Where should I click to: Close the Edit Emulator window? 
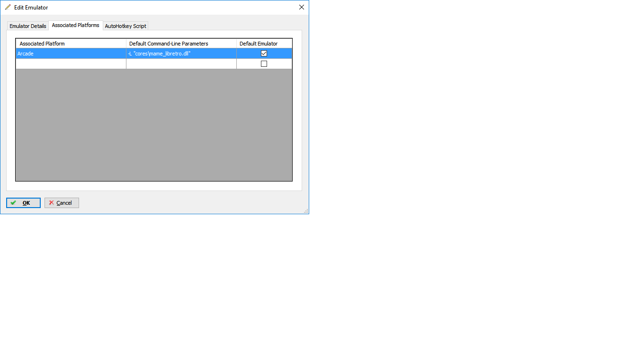[x=302, y=7]
